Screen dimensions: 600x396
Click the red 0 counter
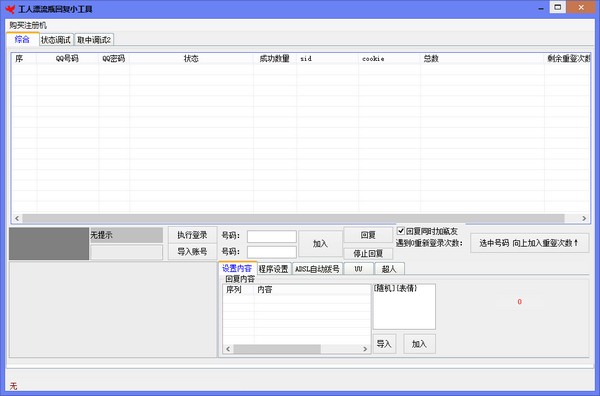point(519,301)
